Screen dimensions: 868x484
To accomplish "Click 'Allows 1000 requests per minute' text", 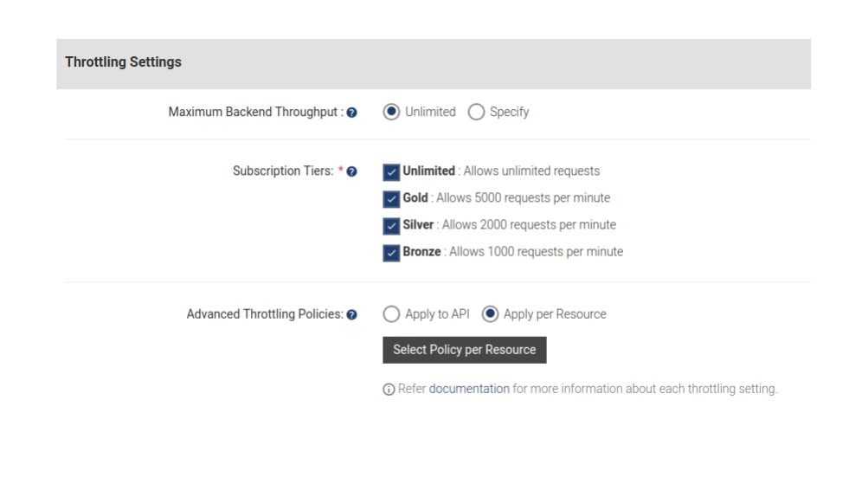I will 536,253.
